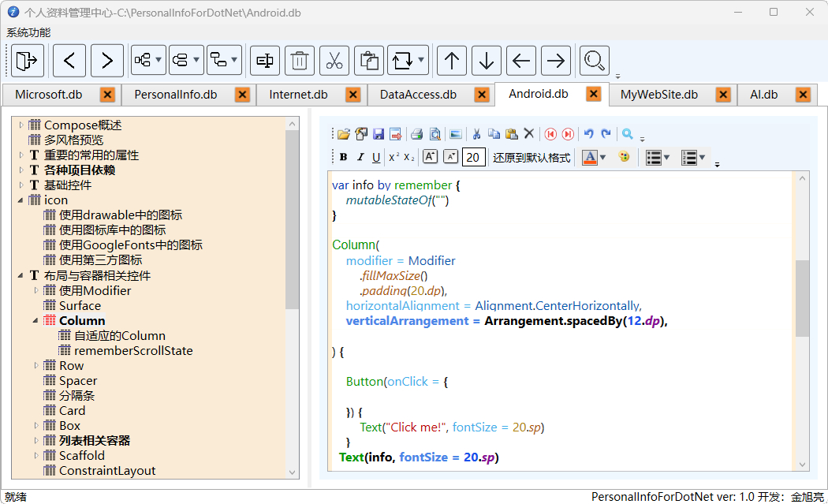Delete node with the trash can icon
828x504 pixels.
pos(300,61)
